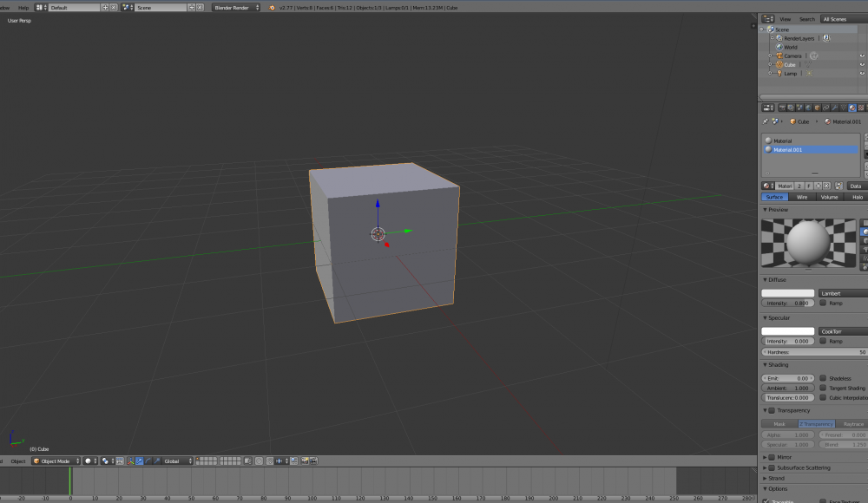Click the rotate manipulator arc icon

[148, 461]
